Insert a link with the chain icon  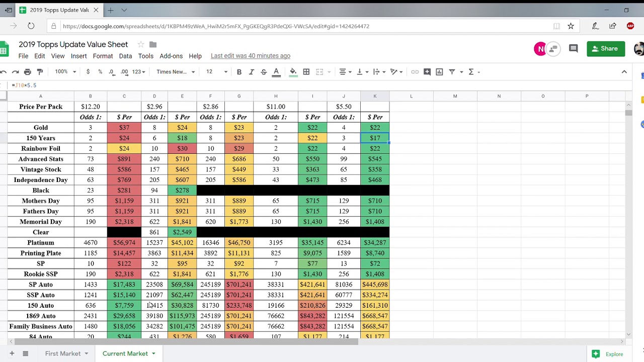415,72
